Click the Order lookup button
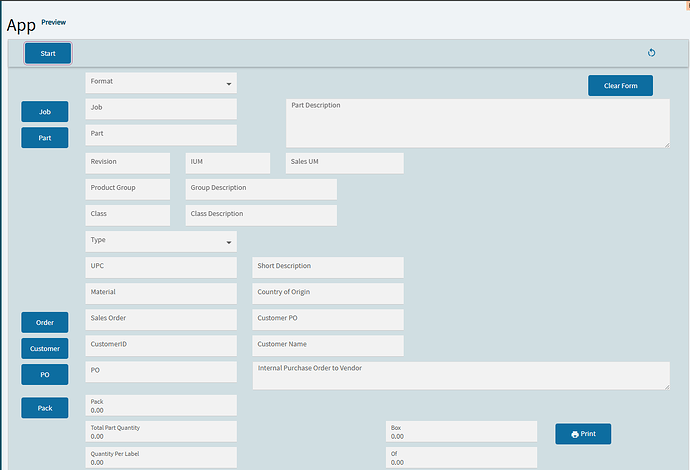690x470 pixels. point(45,323)
